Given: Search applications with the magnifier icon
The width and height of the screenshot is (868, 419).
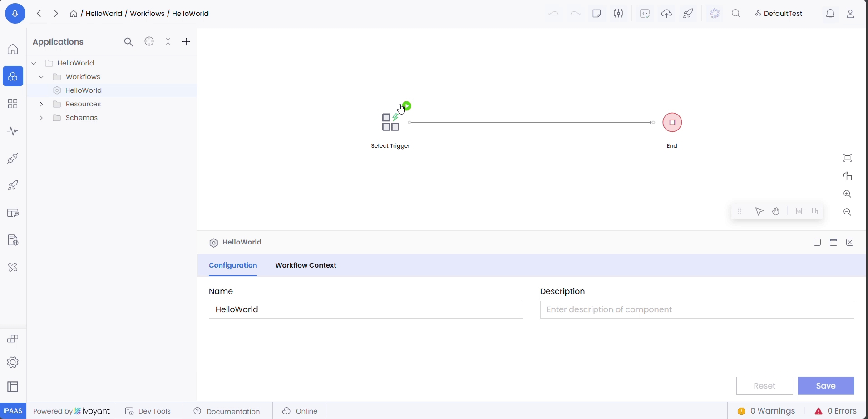Looking at the screenshot, I should [x=129, y=42].
